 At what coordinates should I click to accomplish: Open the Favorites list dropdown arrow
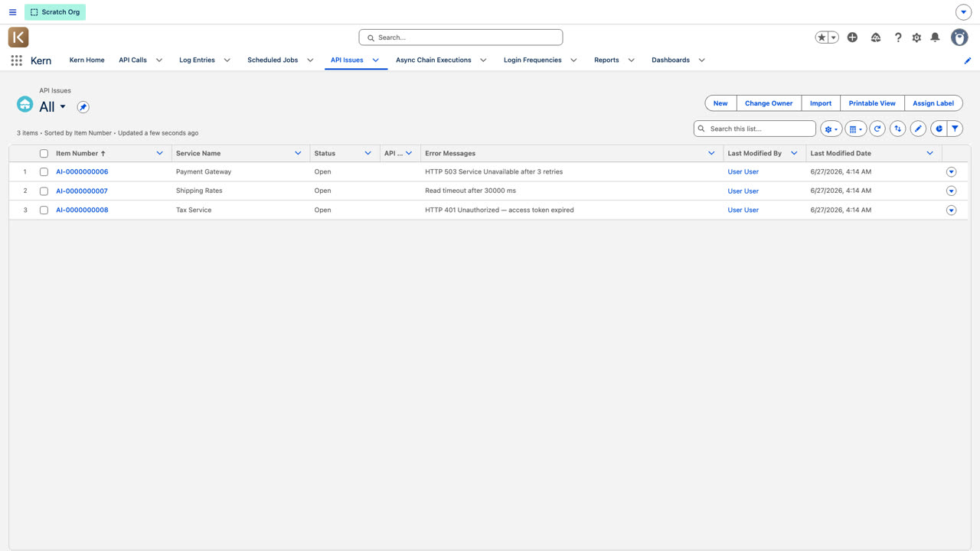(x=834, y=37)
